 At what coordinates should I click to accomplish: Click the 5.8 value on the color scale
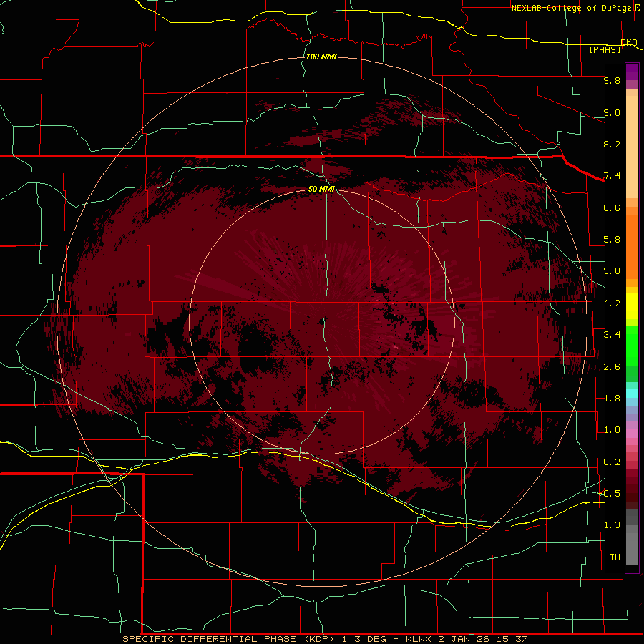tap(612, 240)
